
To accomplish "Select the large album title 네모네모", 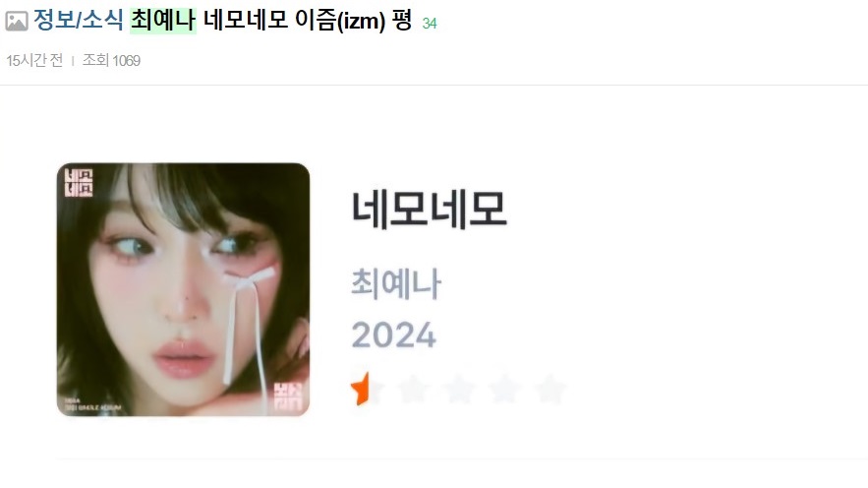I will click(429, 209).
